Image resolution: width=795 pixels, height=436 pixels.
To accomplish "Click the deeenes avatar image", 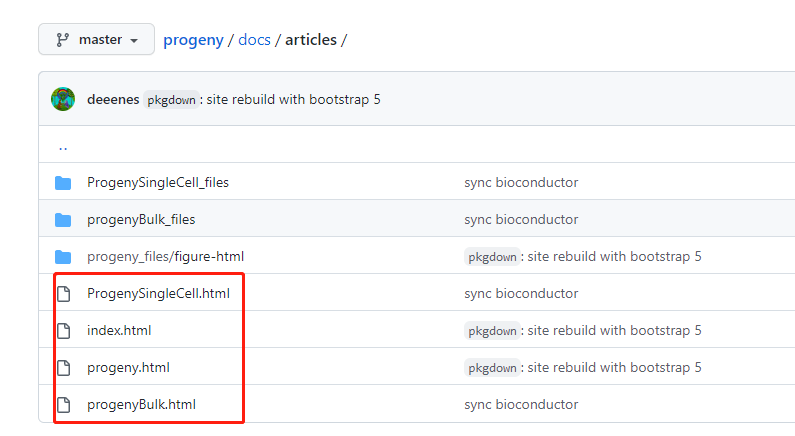I will click(x=63, y=99).
